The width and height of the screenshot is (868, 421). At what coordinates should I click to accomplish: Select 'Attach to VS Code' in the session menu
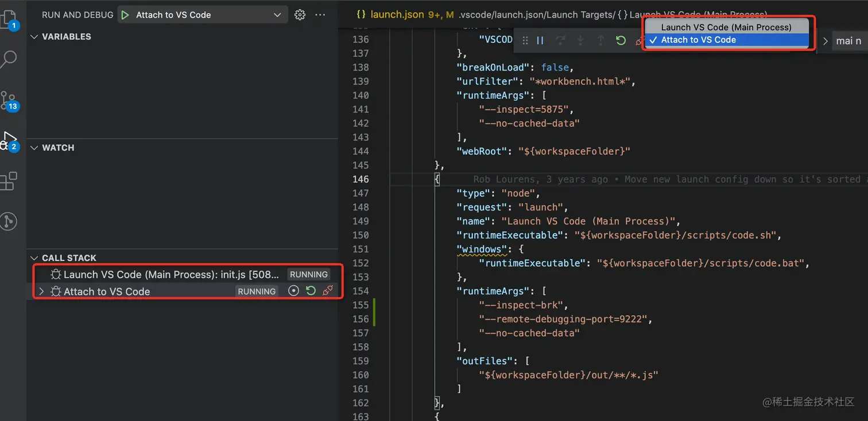coord(726,40)
